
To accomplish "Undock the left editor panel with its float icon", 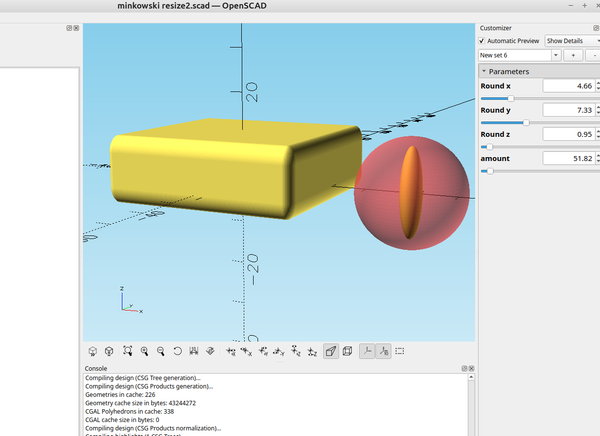I will (69, 28).
